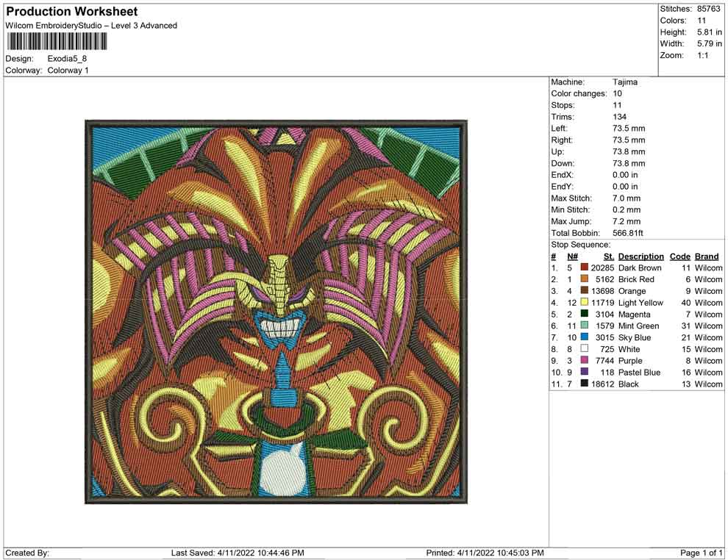The height and width of the screenshot is (560, 728).
Task: Click the 'Brand' column header
Action: click(707, 256)
